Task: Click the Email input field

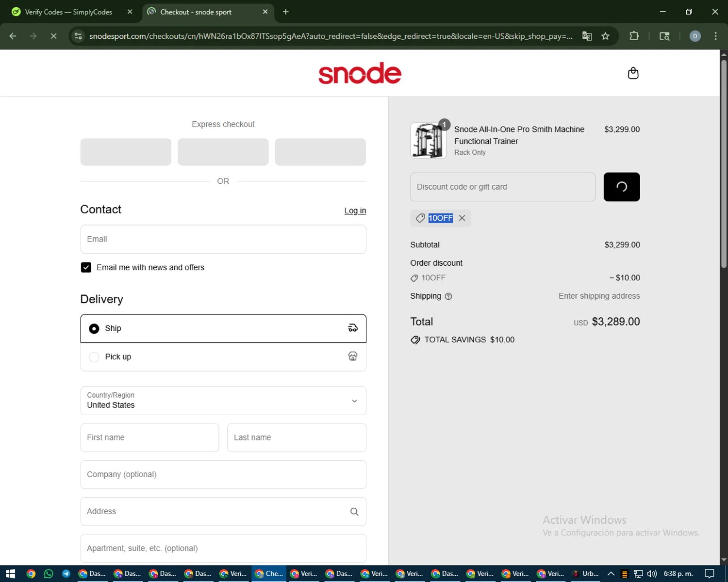Action: [223, 239]
